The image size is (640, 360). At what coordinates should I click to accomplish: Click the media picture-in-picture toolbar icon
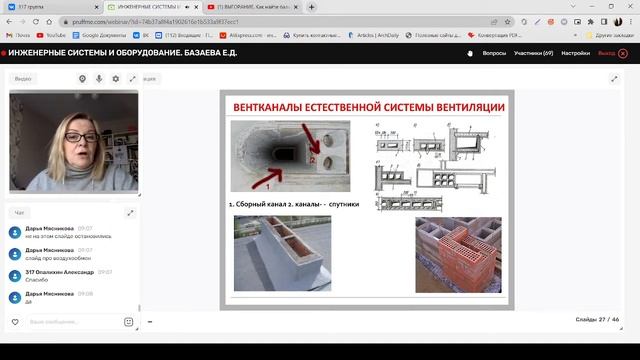(577, 22)
